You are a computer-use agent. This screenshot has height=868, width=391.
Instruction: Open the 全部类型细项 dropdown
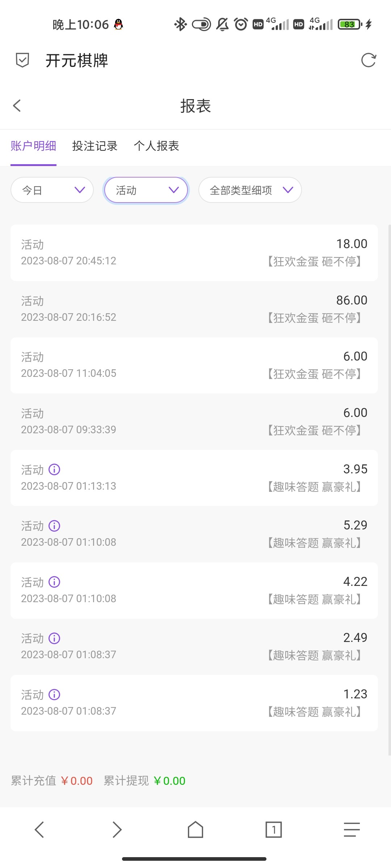click(250, 190)
